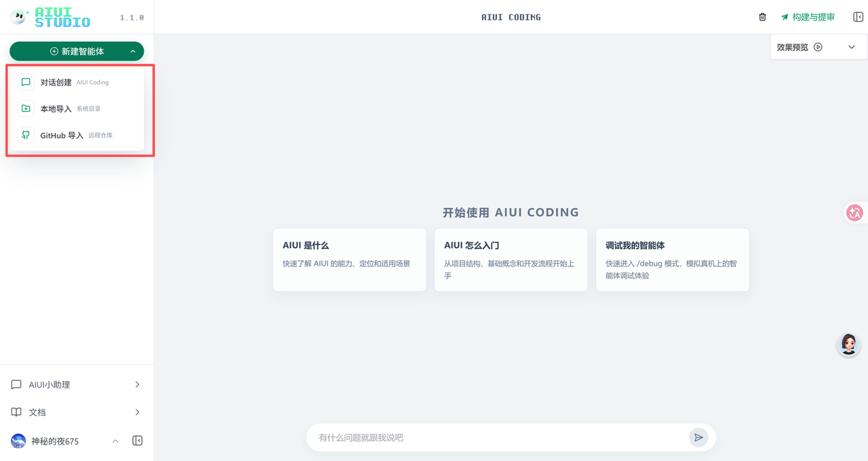Expand the 效果预览 chevron dropdown

click(x=852, y=47)
